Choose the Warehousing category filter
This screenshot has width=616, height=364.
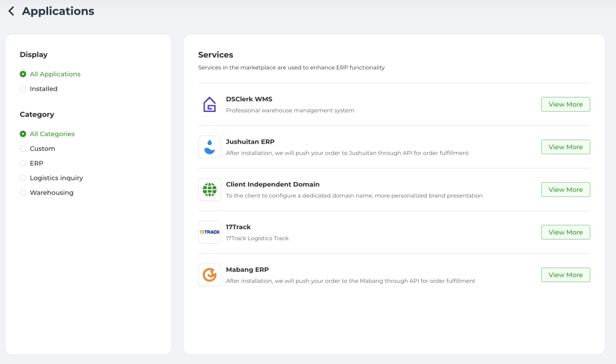click(23, 193)
